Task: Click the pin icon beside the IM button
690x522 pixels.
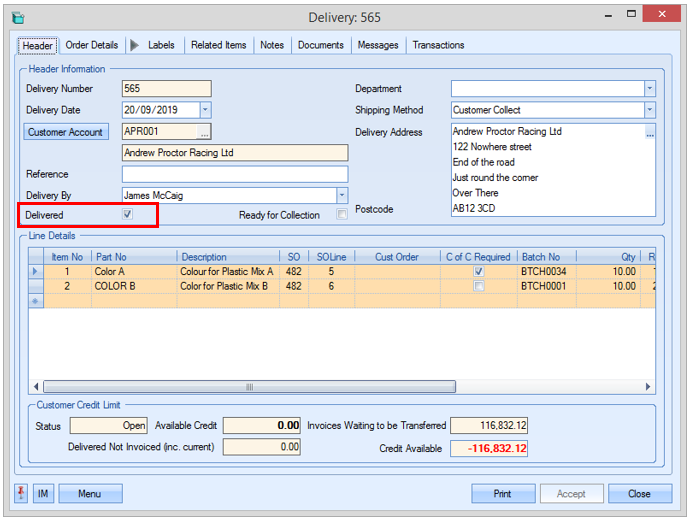Action: [23, 493]
